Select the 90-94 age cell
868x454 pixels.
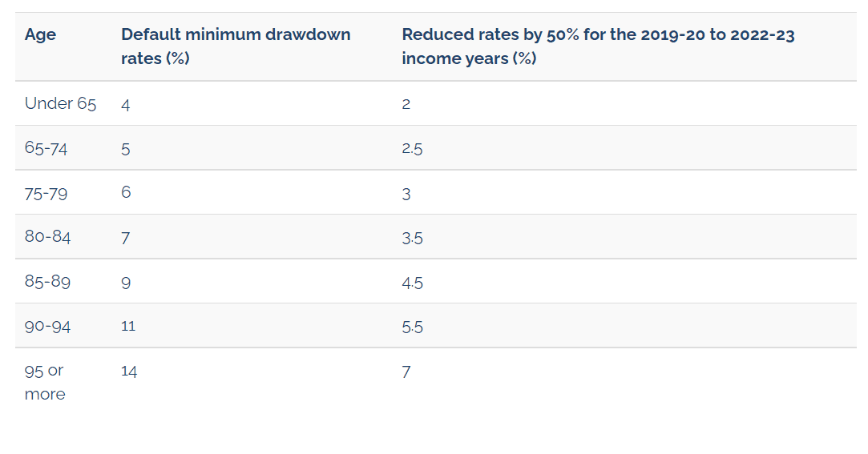coord(47,326)
